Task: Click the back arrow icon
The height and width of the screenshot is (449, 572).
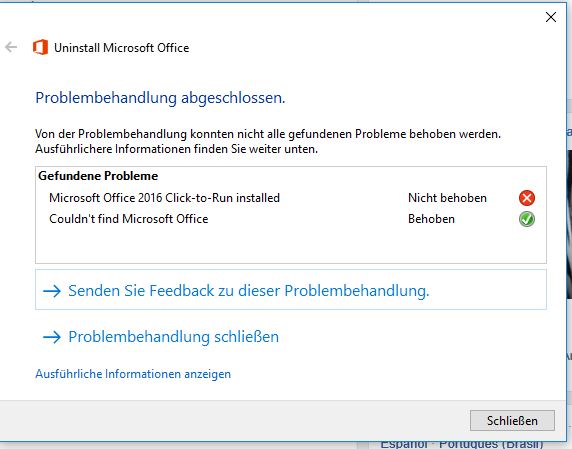Action: click(x=11, y=47)
